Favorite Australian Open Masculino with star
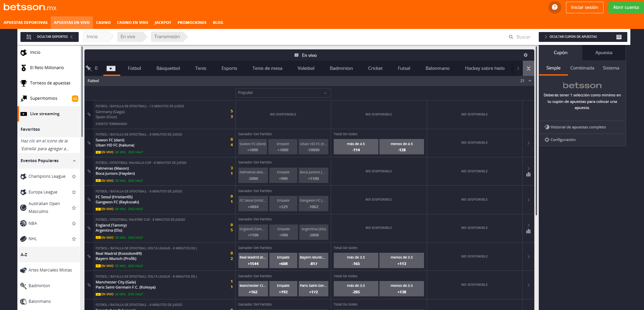644x310 pixels. (74, 208)
